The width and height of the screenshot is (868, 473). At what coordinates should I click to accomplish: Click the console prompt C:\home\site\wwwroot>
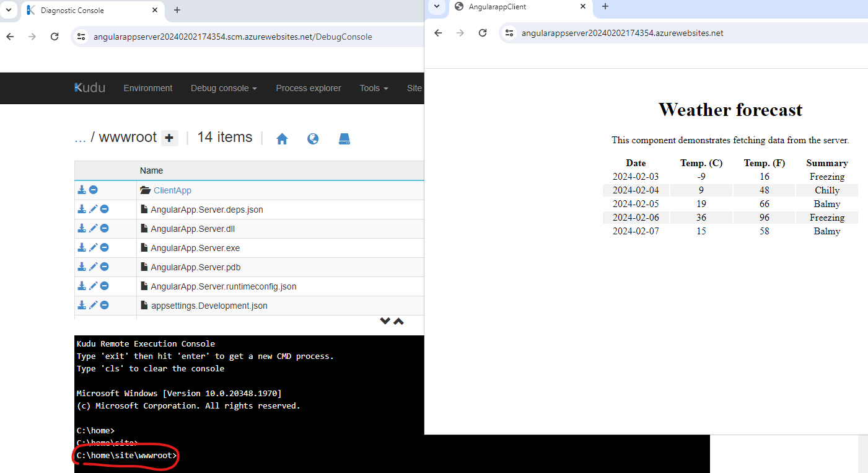point(127,456)
